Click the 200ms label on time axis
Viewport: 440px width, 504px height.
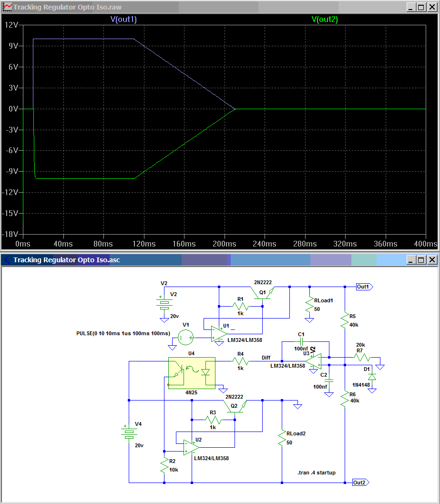click(x=225, y=244)
